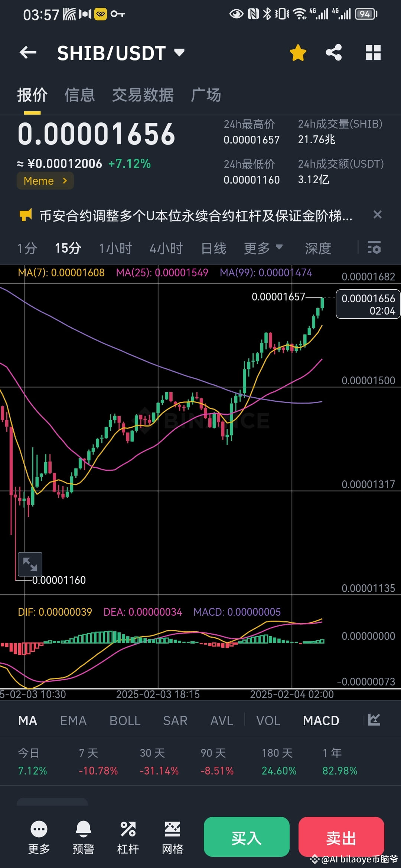
Task: Open the share icon
Action: pyautogui.click(x=334, y=52)
